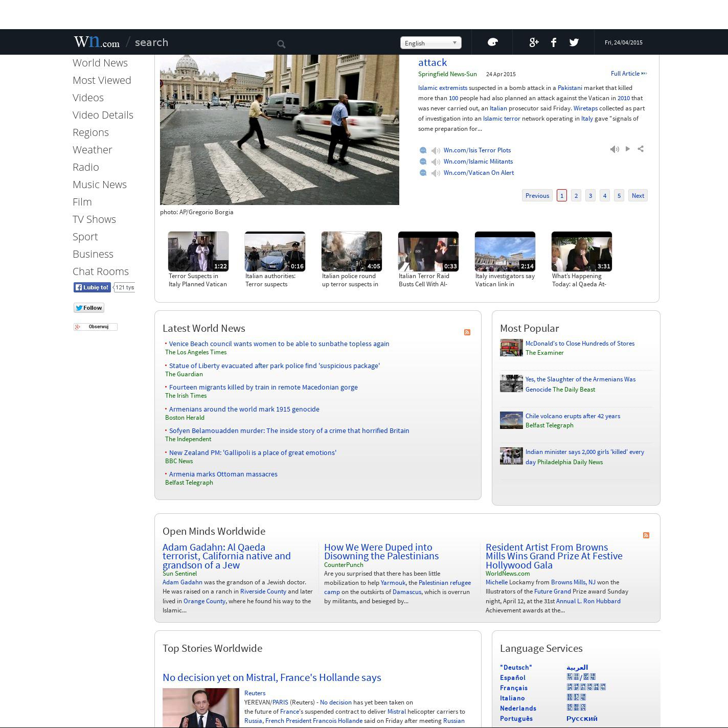Open the Statue of Liberty evacuated headline

(274, 366)
